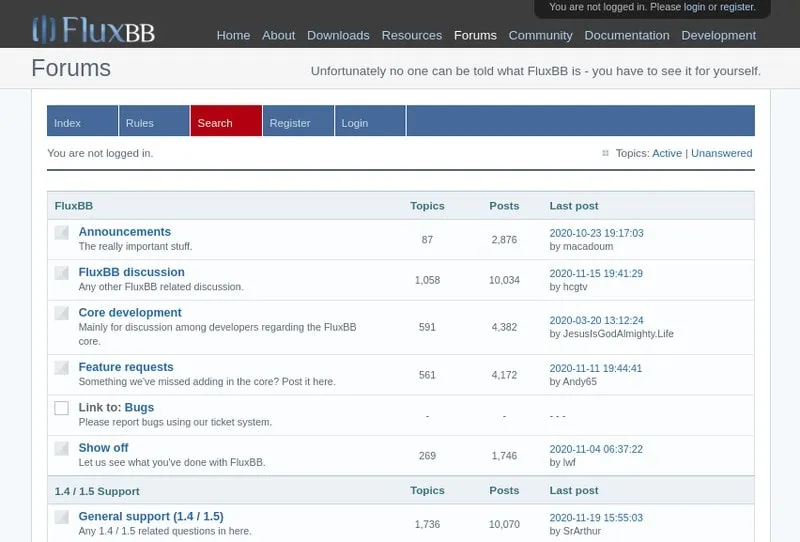Image resolution: width=800 pixels, height=542 pixels.
Task: Click the Core development forum status icon
Action: [x=62, y=313]
